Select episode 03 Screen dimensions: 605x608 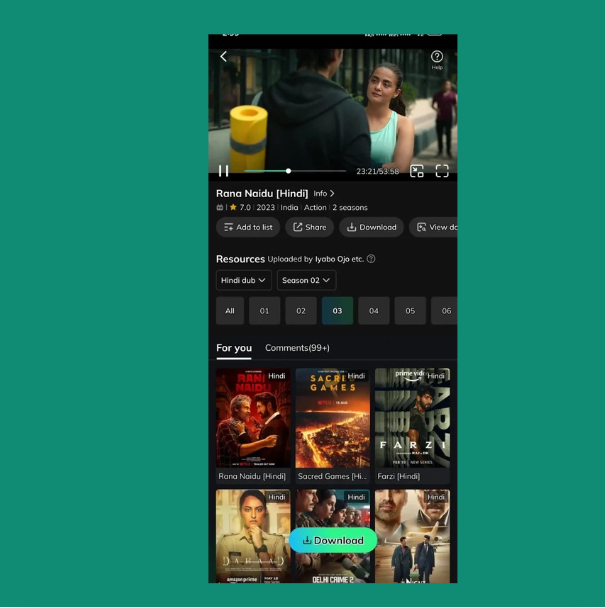337,311
